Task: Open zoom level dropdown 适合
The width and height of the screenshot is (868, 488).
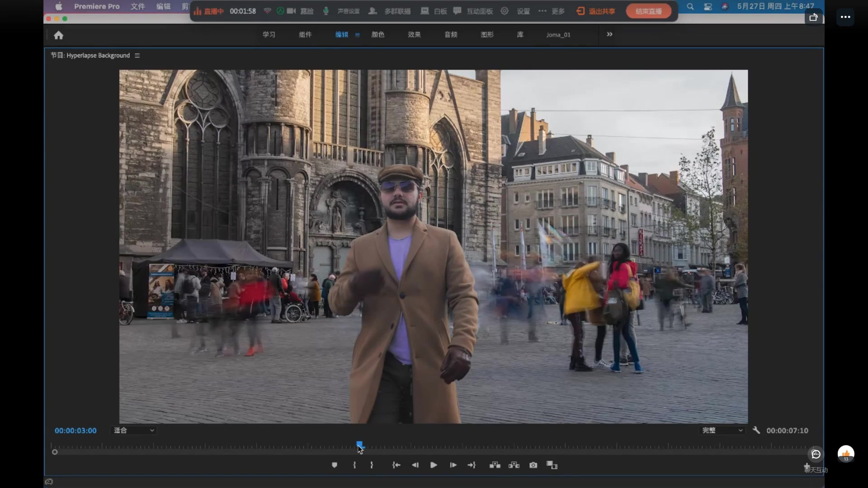Action: point(134,430)
